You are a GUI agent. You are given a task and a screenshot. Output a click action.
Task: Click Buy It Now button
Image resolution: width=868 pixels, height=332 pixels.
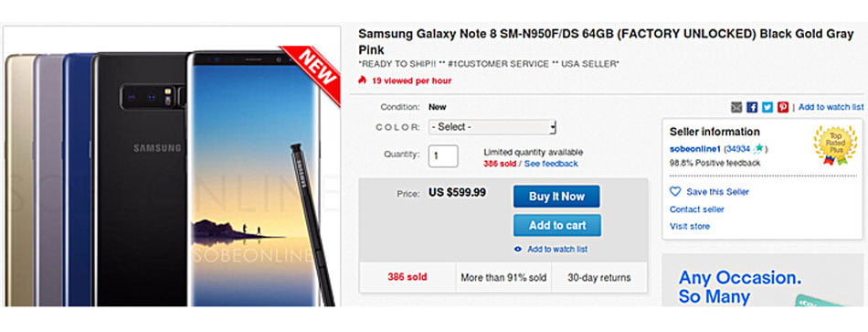pos(556,197)
